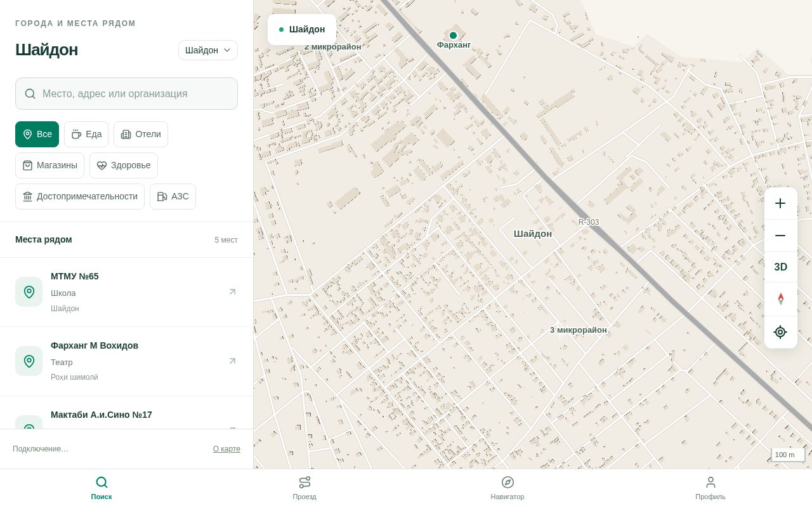Toggle the 3D map view

point(780,267)
